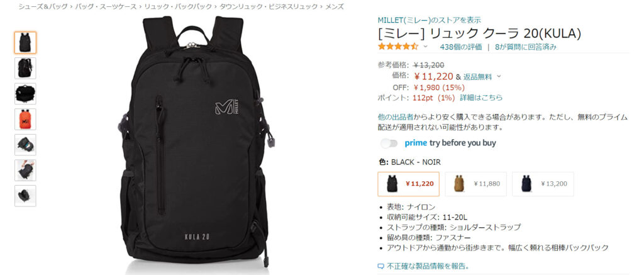This screenshot has width=644, height=275.
Task: Toggle the prime try before you buy switch
Action: [389, 143]
